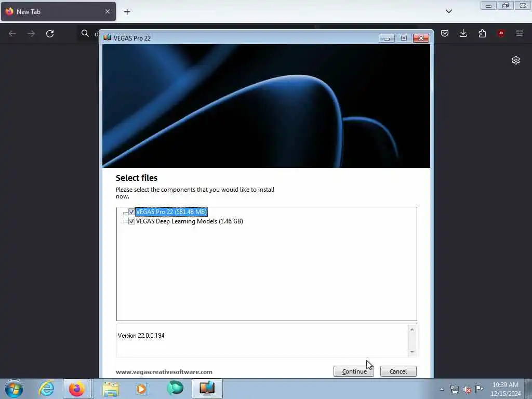Image resolution: width=532 pixels, height=399 pixels.
Task: Close the VEGAS Pro 22 installer window
Action: pos(421,38)
